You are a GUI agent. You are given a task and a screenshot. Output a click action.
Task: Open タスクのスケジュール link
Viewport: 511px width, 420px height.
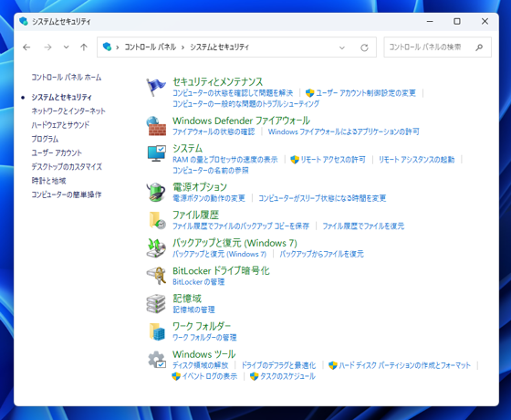tap(287, 376)
